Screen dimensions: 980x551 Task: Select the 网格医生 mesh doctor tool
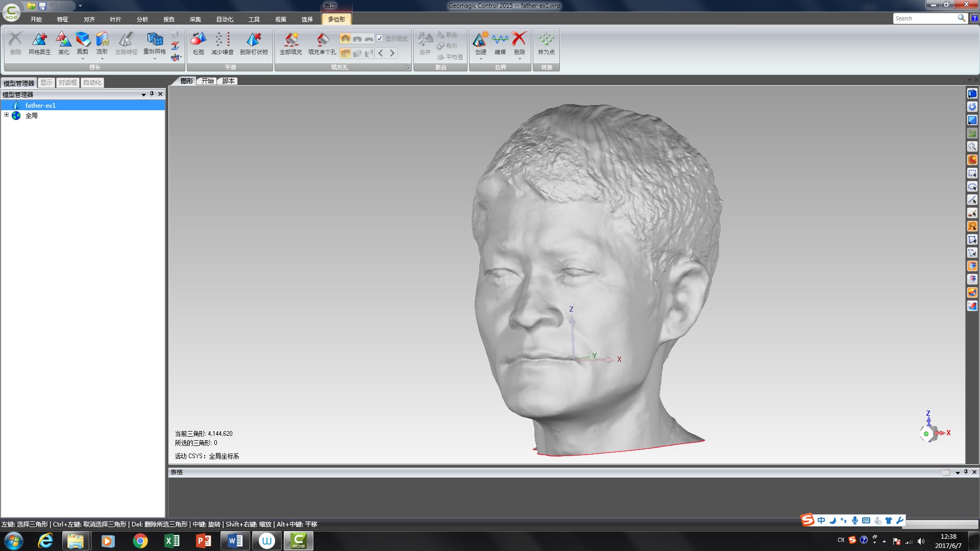pyautogui.click(x=40, y=43)
